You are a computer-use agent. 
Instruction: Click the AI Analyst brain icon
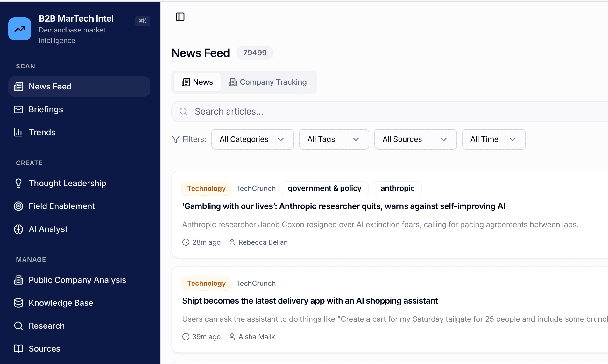(18, 229)
